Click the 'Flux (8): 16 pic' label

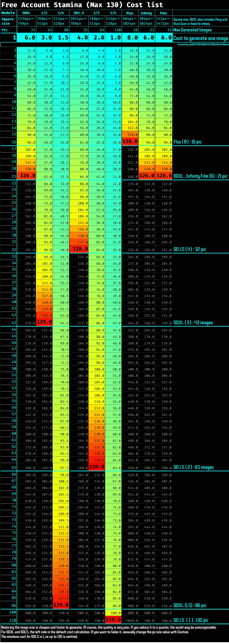click(187, 142)
